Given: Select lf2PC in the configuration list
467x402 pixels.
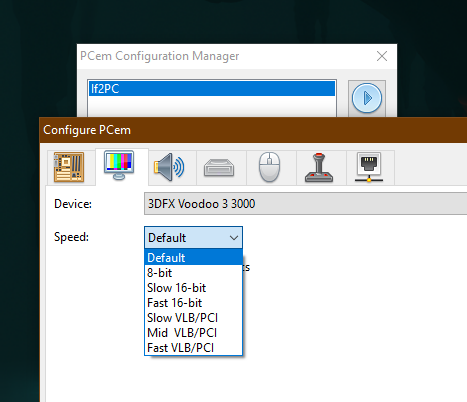Looking at the screenshot, I should point(212,89).
